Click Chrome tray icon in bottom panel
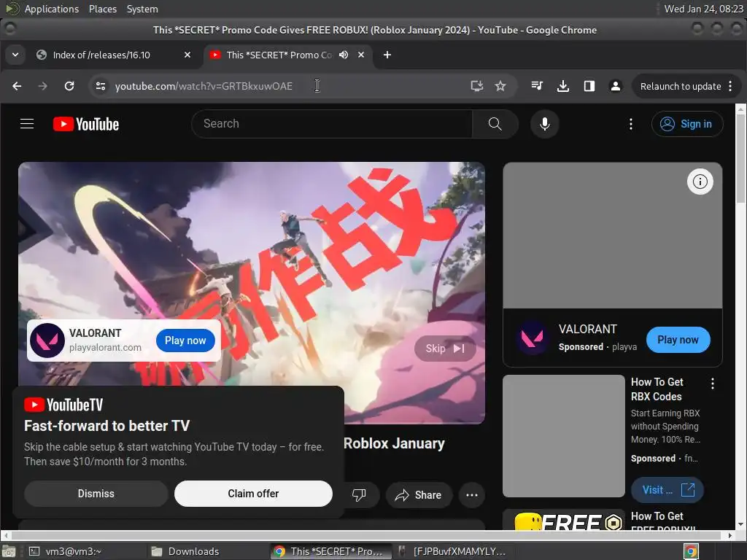The height and width of the screenshot is (560, 747). 691,551
